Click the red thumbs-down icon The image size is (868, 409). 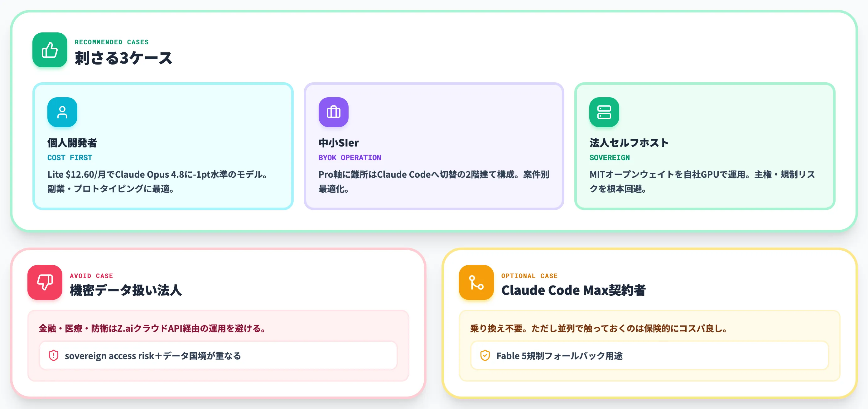45,282
